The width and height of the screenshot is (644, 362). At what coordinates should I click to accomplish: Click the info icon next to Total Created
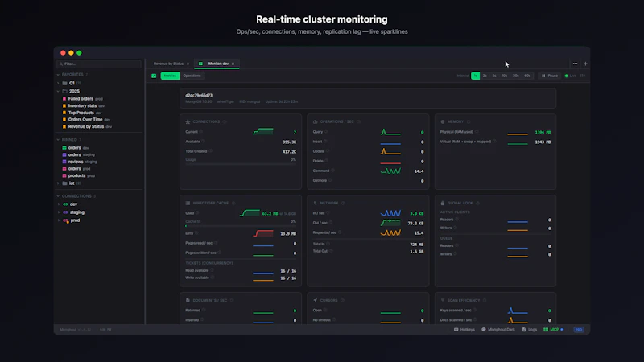(210, 151)
